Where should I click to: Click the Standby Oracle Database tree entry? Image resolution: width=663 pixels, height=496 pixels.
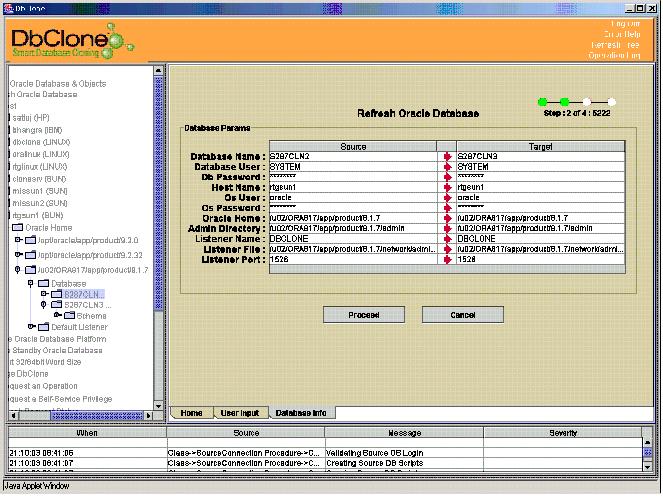click(56, 350)
